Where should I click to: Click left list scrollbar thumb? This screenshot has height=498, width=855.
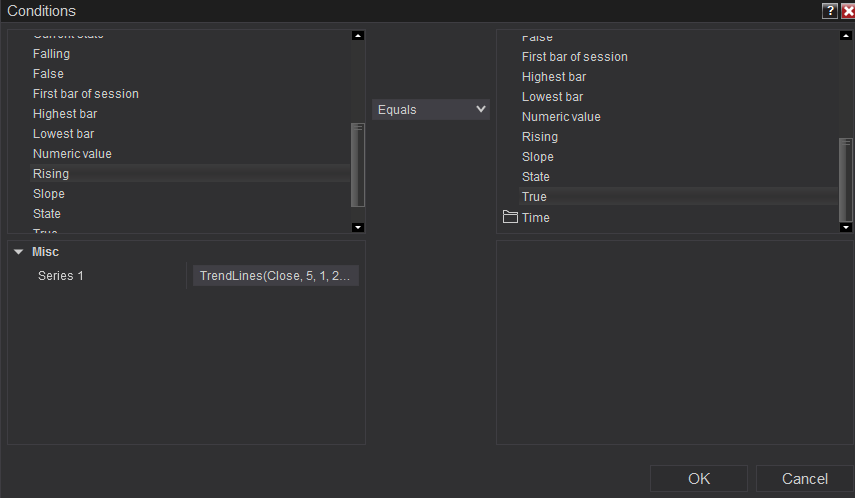358,163
